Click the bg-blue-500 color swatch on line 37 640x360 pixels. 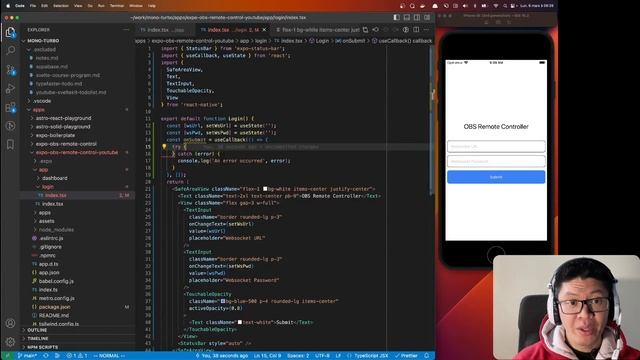tap(223, 301)
